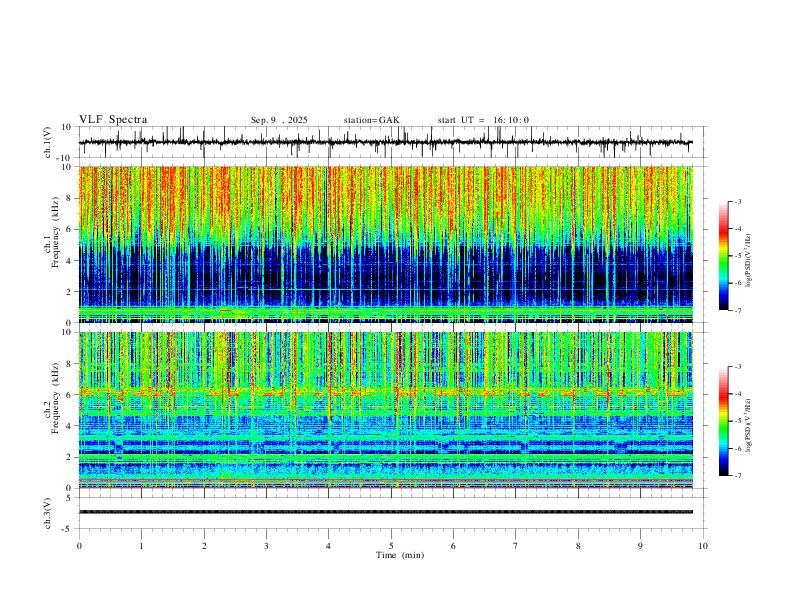
Task: Click the "8" kHz tick on ch.2 spectrogram
Action: pyautogui.click(x=70, y=364)
